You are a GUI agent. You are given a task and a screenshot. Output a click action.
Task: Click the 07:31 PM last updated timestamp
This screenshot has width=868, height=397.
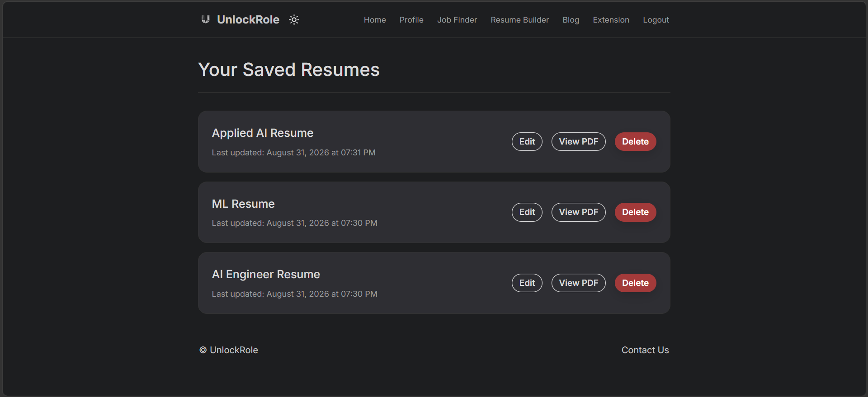[294, 153]
